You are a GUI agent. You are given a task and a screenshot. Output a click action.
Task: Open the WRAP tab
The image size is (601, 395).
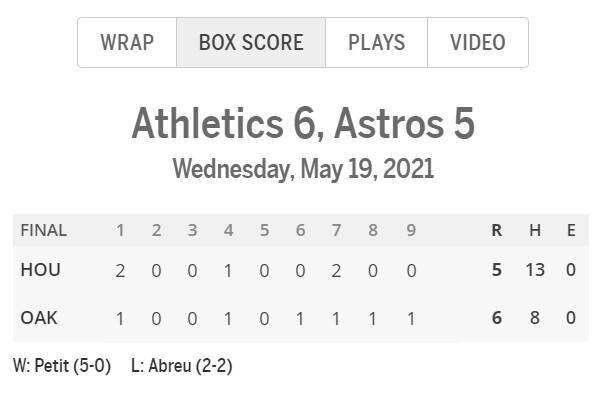127,43
